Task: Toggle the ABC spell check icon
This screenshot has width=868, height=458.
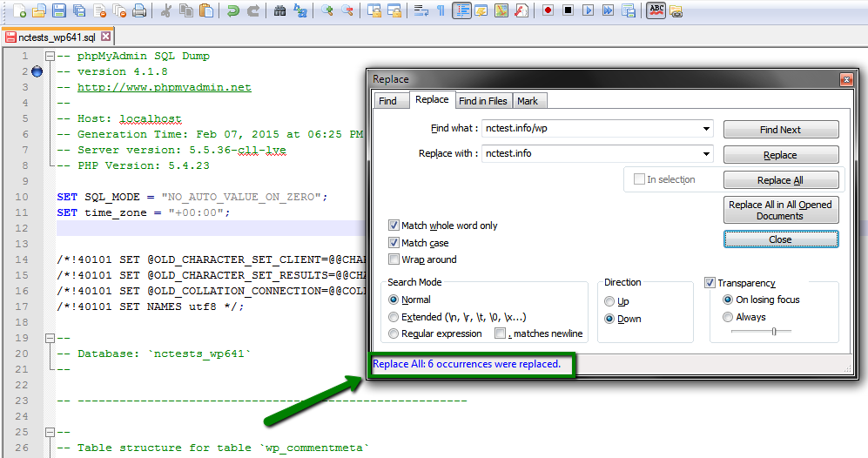Action: pyautogui.click(x=656, y=10)
